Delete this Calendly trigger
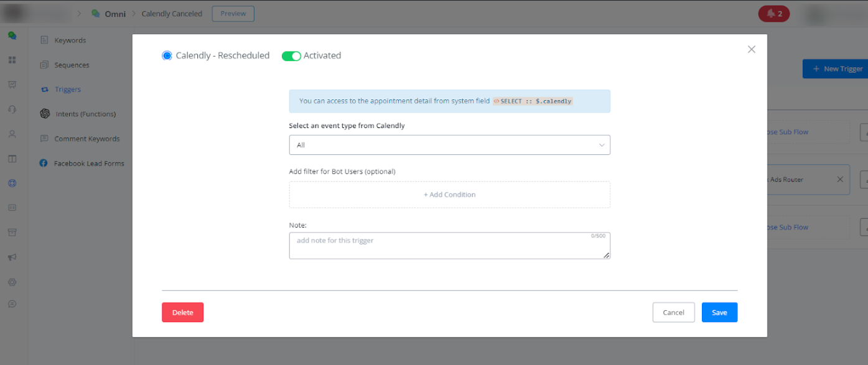 point(182,313)
